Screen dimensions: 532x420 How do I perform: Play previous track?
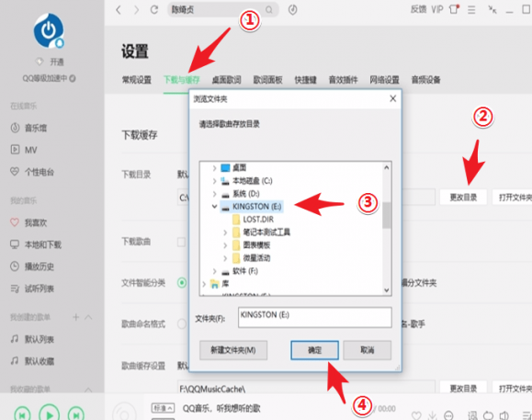[22, 414]
